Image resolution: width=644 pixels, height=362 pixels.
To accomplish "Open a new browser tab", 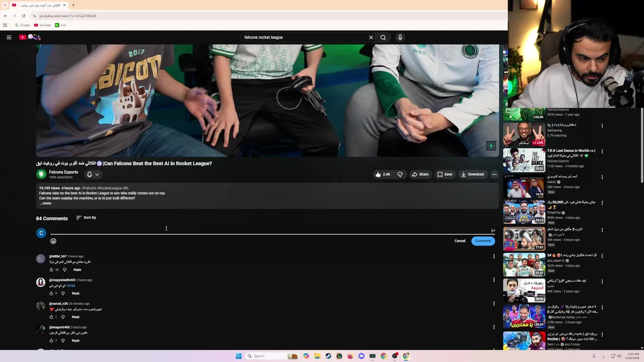I will coord(73,5).
